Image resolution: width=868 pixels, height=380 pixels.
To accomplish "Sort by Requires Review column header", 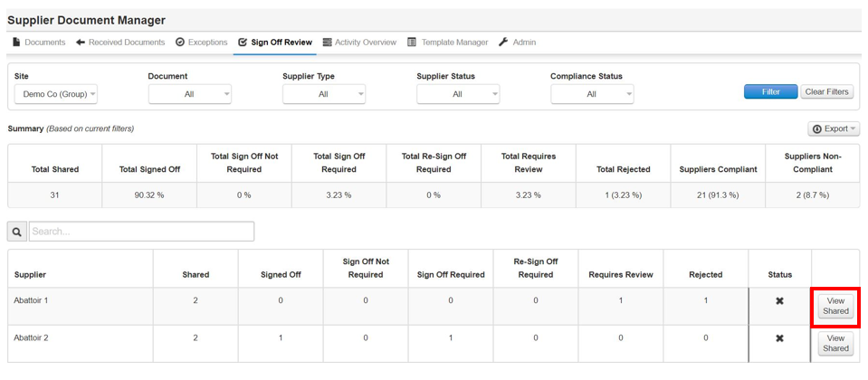I will point(621,274).
